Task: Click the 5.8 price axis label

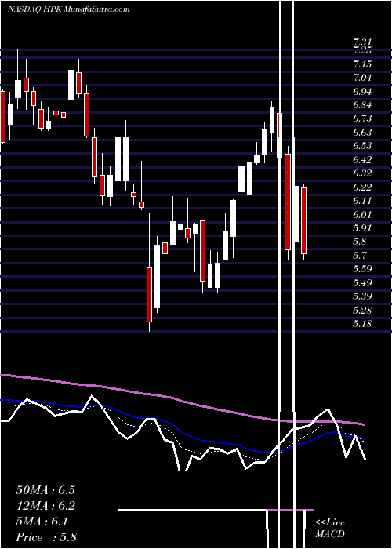Action: click(360, 242)
